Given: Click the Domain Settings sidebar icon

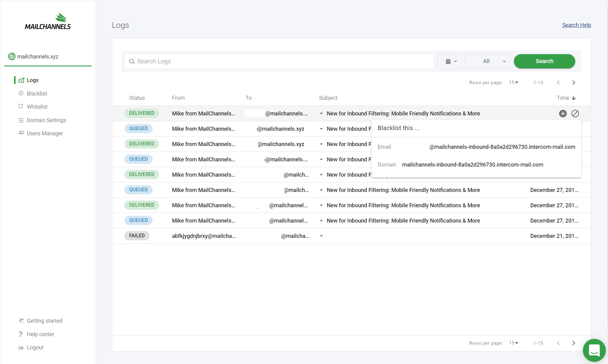Looking at the screenshot, I should [21, 120].
